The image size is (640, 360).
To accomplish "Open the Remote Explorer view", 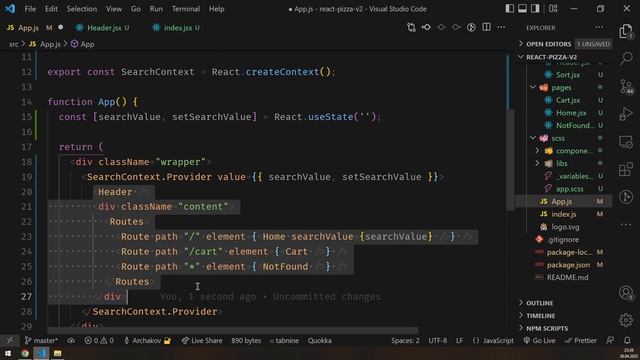I will point(626,142).
